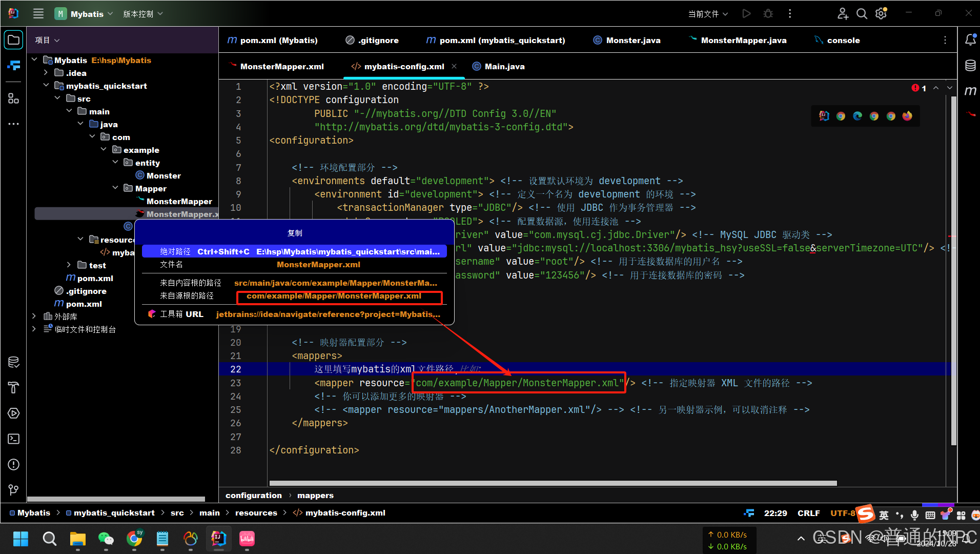Open the Database tool window
Viewport: 980px width, 554px height.
(x=970, y=66)
